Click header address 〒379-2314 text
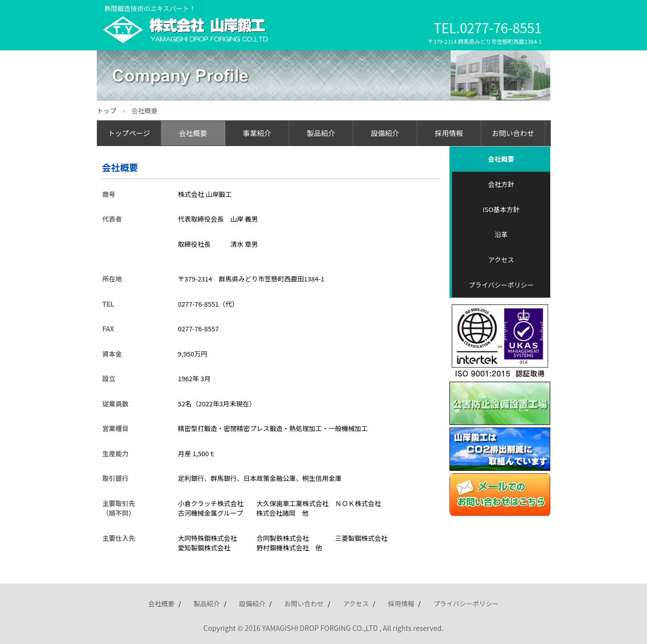Viewport: 647px width, 644px height. coord(485,42)
